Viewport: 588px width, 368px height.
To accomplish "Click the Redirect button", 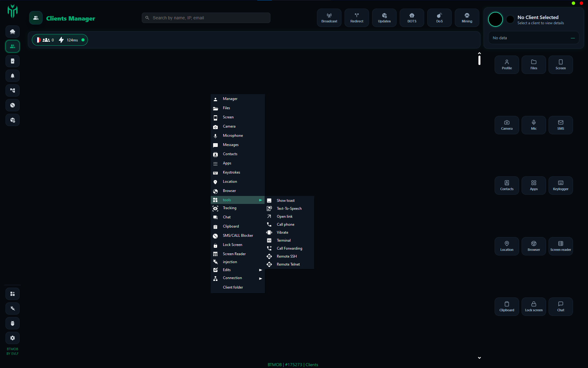I will tap(356, 18).
